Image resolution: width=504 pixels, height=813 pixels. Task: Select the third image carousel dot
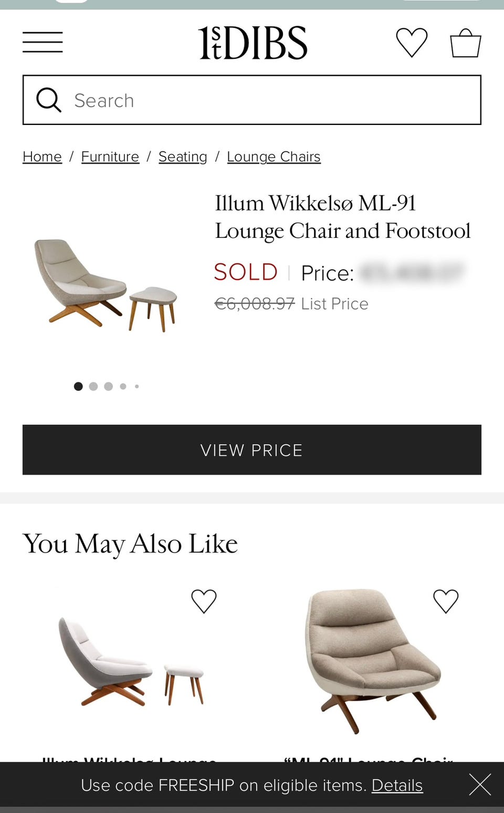109,387
